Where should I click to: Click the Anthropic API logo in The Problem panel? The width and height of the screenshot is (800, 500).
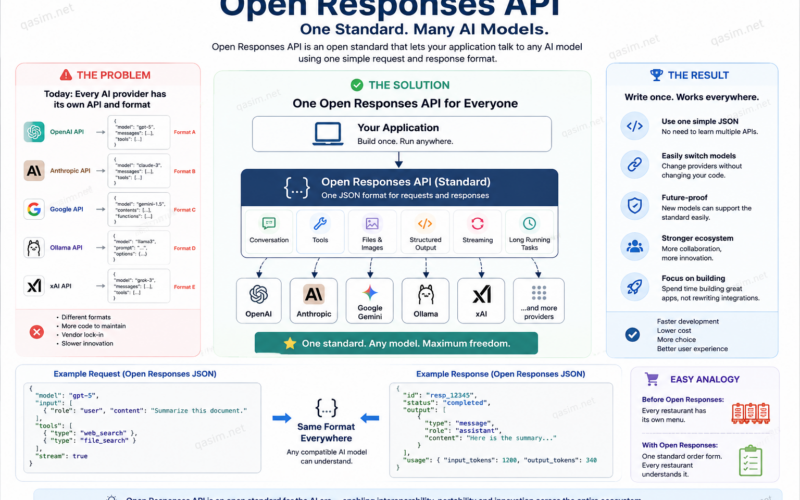[34, 170]
